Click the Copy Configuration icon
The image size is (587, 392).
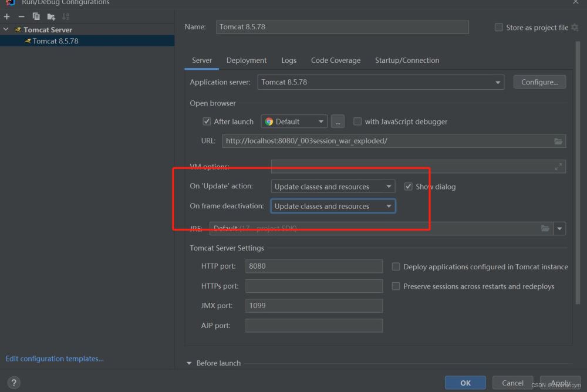click(36, 16)
